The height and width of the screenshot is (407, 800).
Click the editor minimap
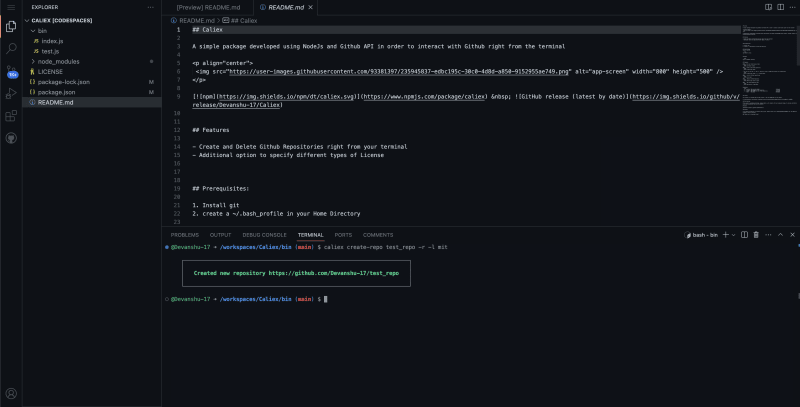coord(768,71)
